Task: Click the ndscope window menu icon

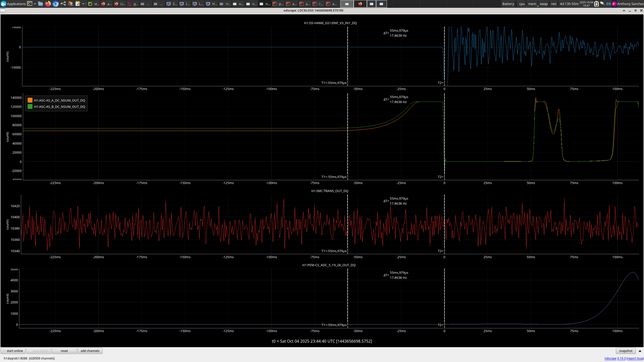Action: click(x=3, y=11)
